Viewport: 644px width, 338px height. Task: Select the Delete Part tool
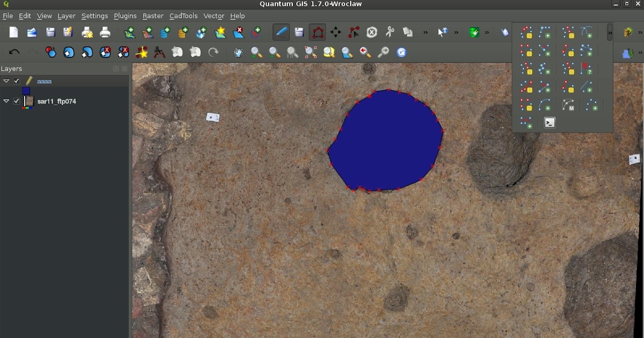coord(123,53)
